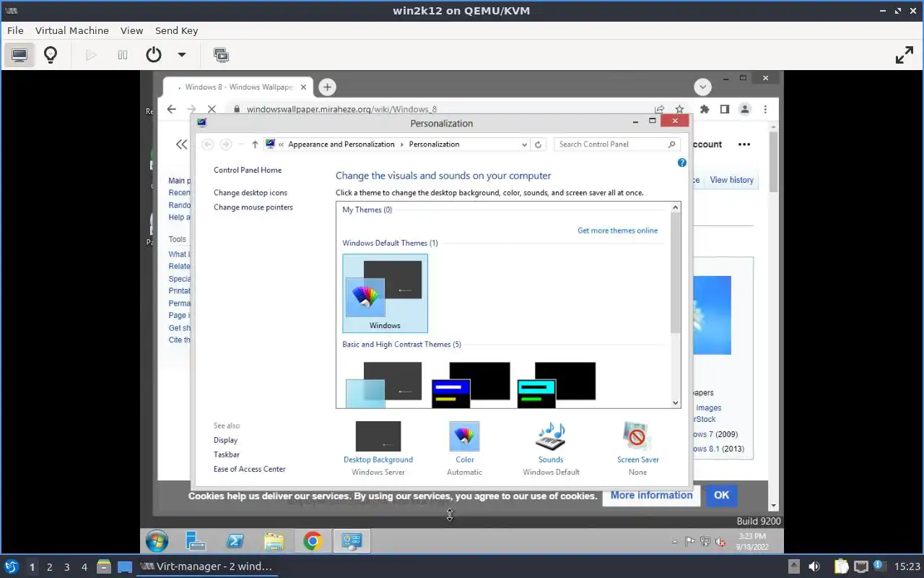
Task: Bookmark this page with the star icon
Action: click(x=679, y=109)
